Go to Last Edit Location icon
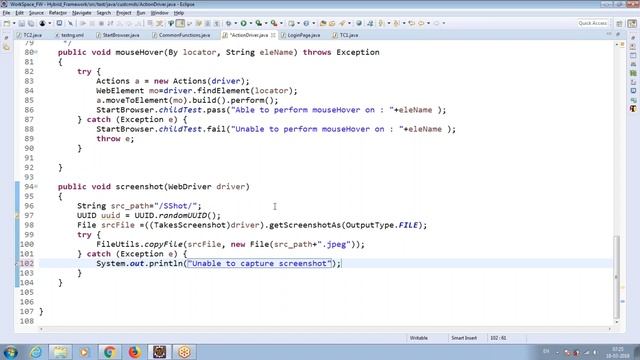Viewport: 640px width, 360px height. [x=412, y=23]
